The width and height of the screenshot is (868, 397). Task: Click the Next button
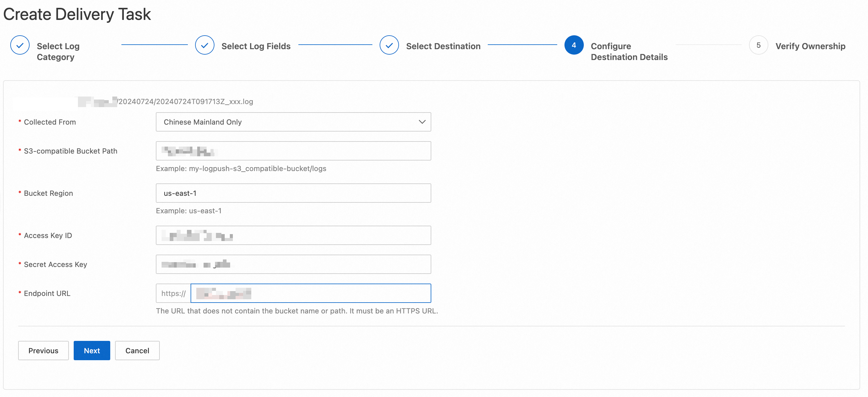(92, 351)
